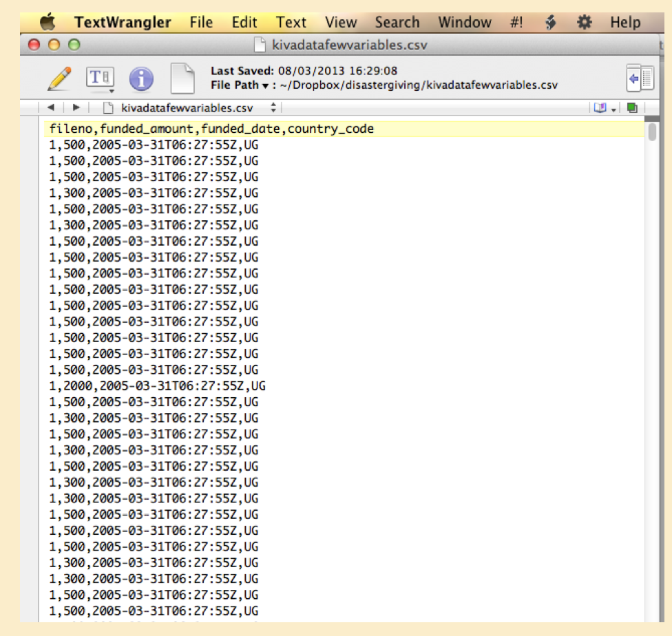Click the Help menu
This screenshot has width=672, height=636.
[x=625, y=22]
